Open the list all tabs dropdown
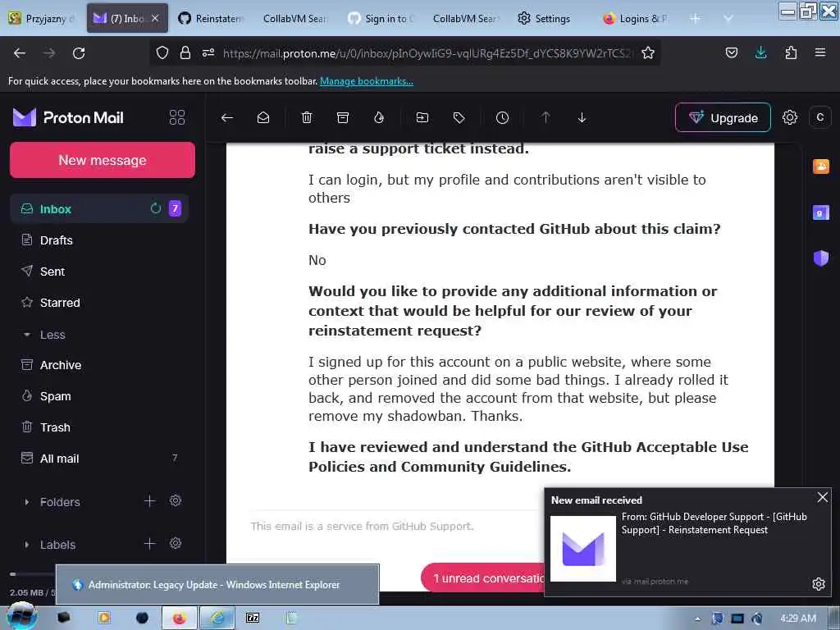 728,18
